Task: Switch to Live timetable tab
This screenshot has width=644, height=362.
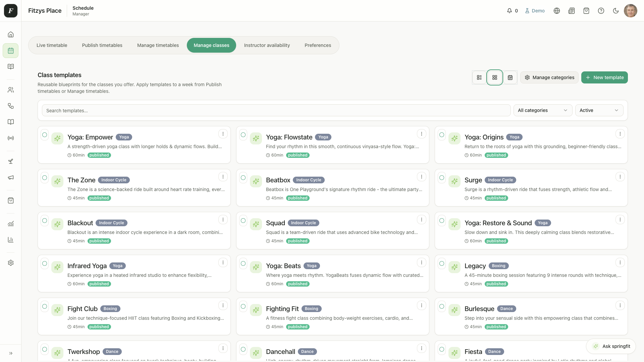Action: [x=52, y=45]
